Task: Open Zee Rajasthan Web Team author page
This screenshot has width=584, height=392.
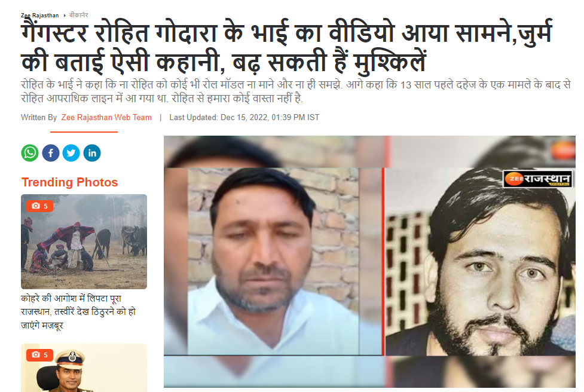Action: point(106,117)
